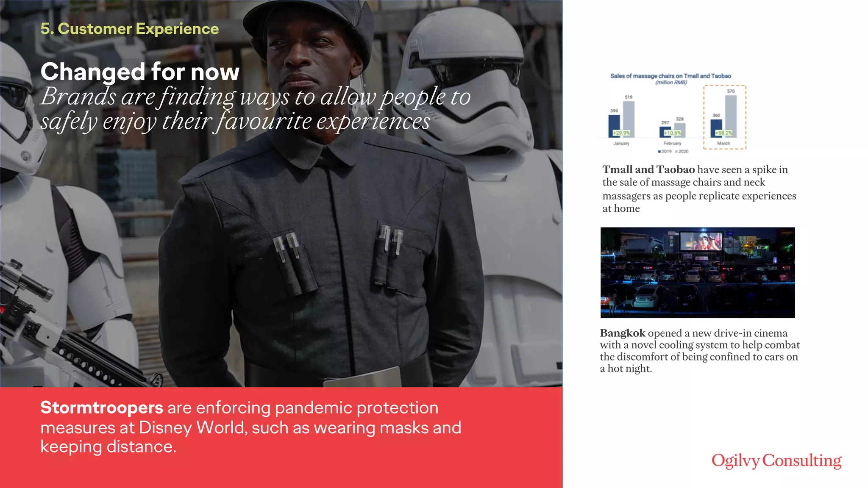This screenshot has height=488, width=868.
Task: Click the +29.9% growth label
Action: pyautogui.click(x=621, y=133)
